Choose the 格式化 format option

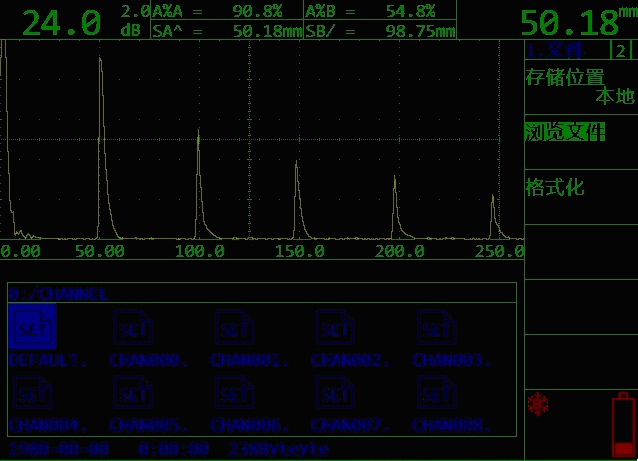click(x=555, y=187)
